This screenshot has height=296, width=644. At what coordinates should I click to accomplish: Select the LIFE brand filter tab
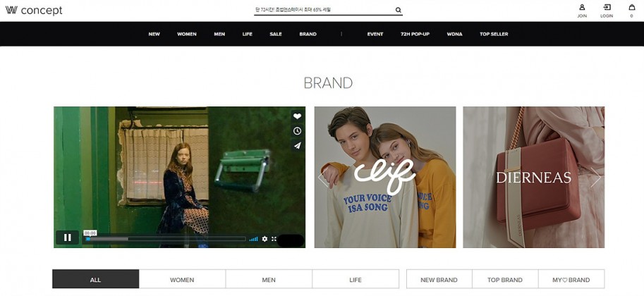356,279
